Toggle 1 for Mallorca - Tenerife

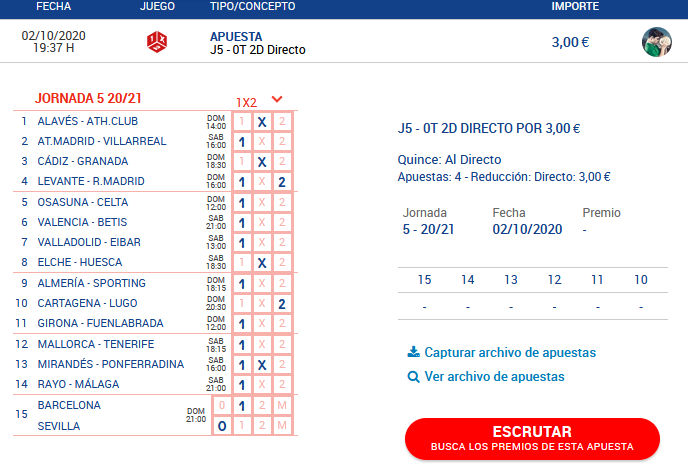point(242,345)
